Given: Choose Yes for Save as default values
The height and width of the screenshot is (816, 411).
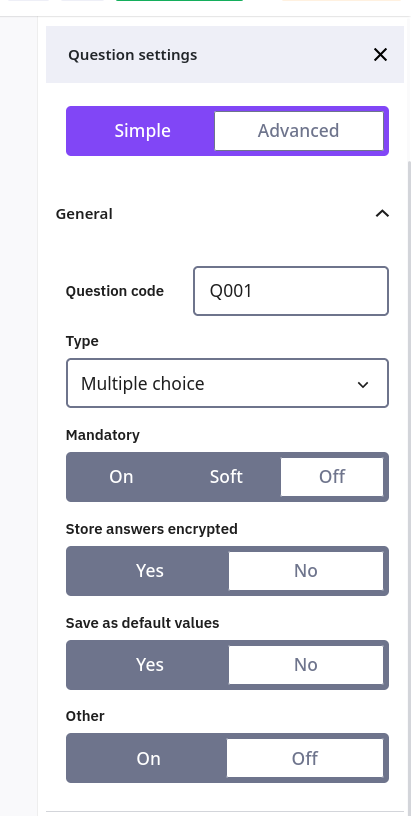Looking at the screenshot, I should coord(150,665).
